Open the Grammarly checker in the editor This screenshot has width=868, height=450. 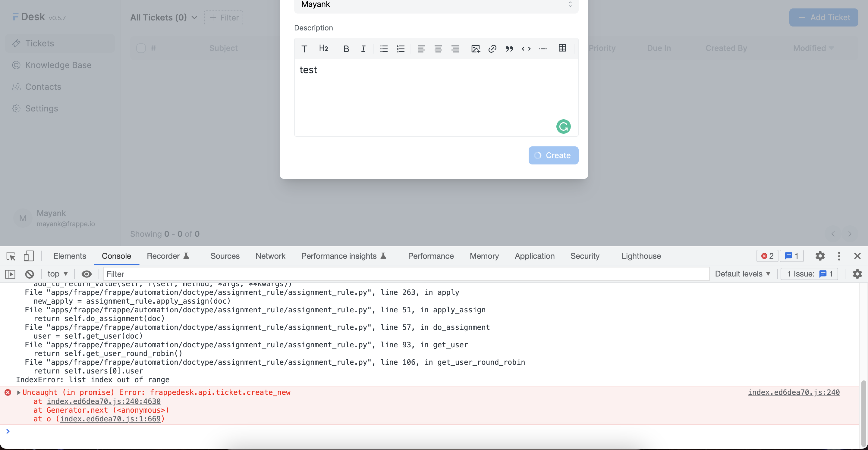coord(563,126)
